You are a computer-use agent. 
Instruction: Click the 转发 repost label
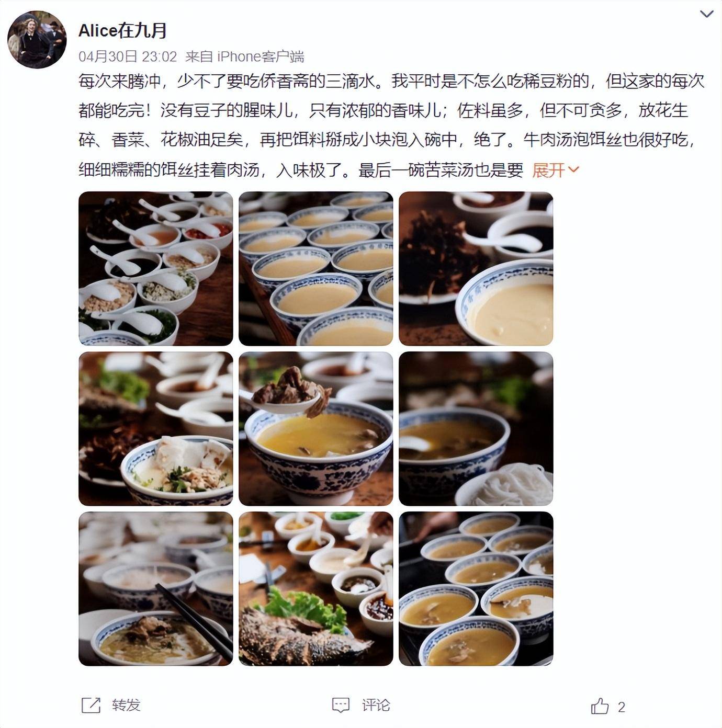pos(126,705)
